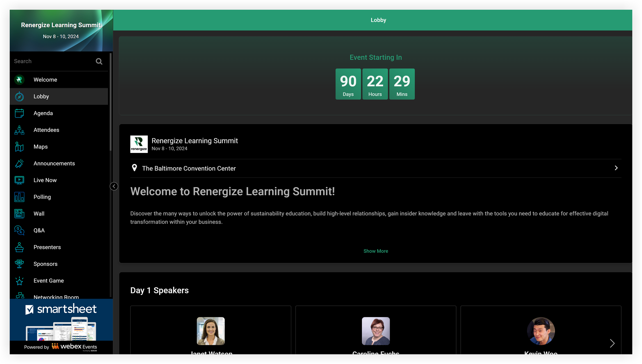This screenshot has width=642, height=364.
Task: Click event card title Renergize Learning Summit
Action: [195, 141]
